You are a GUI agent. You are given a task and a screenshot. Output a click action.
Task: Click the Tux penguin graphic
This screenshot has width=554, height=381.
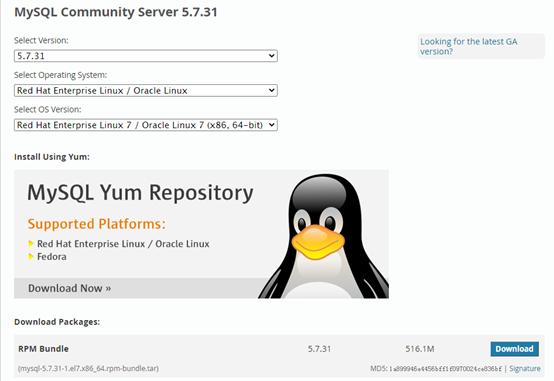coord(324,236)
